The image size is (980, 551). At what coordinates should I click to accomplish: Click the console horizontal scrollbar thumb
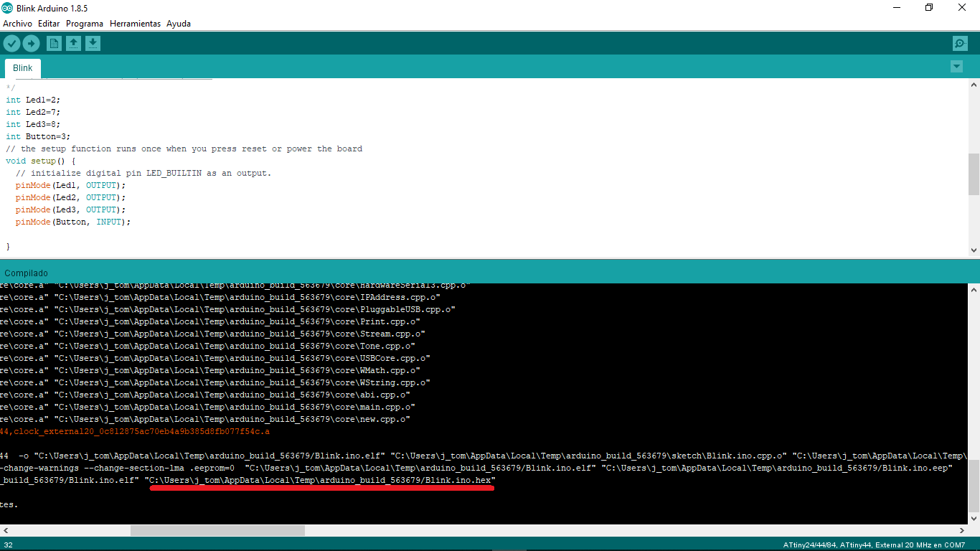pos(217,531)
